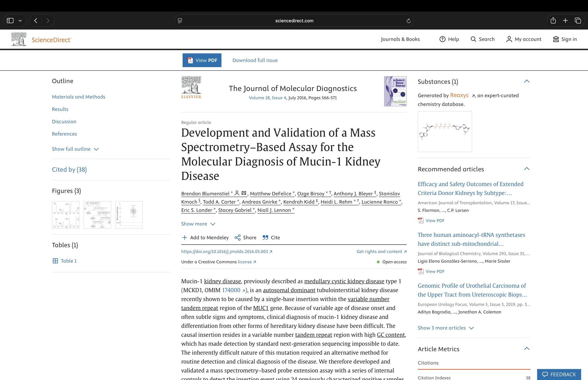
Task: Jump to Materials and Methods in outline
Action: point(78,97)
